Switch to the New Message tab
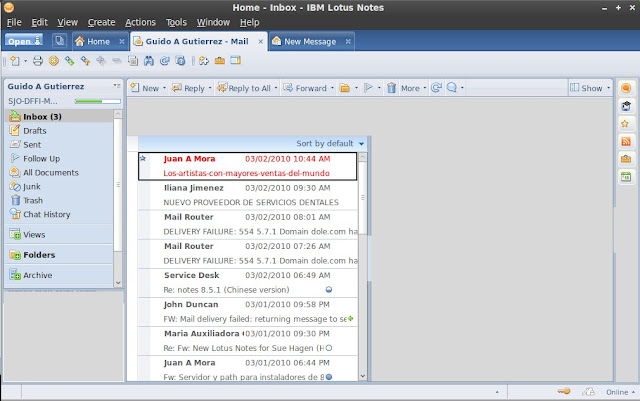 click(x=310, y=42)
